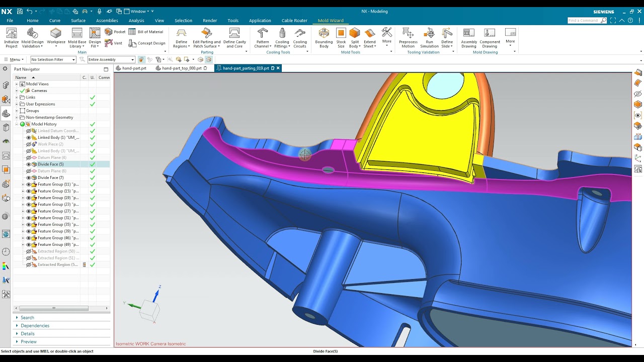The width and height of the screenshot is (644, 362).
Task: Open the Preprocess Motion tool
Action: [408, 38]
